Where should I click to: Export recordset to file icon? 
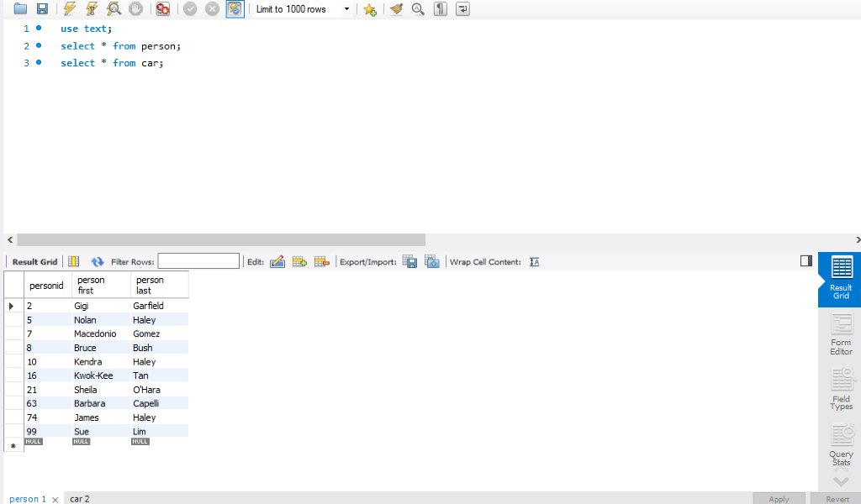click(409, 261)
